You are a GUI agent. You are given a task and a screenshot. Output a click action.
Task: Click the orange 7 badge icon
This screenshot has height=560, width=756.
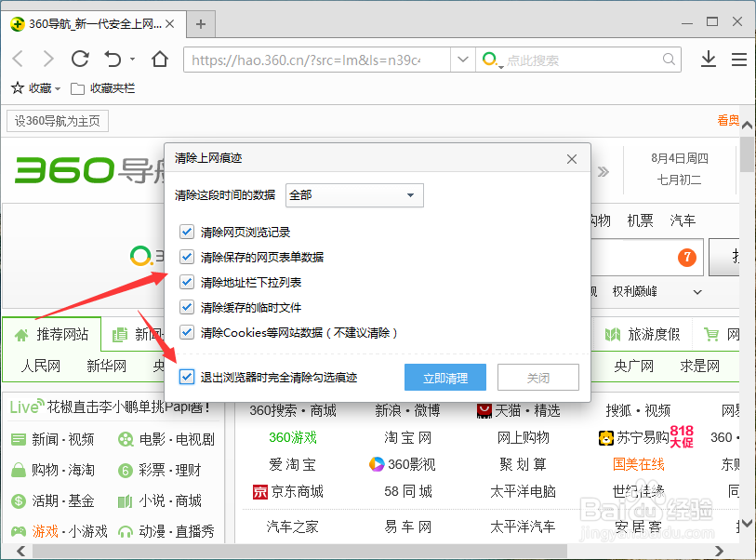click(x=687, y=257)
